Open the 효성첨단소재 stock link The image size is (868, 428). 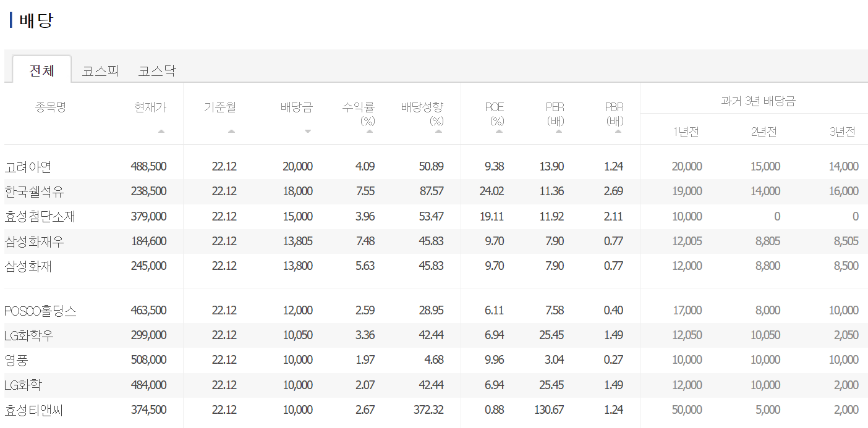click(40, 216)
